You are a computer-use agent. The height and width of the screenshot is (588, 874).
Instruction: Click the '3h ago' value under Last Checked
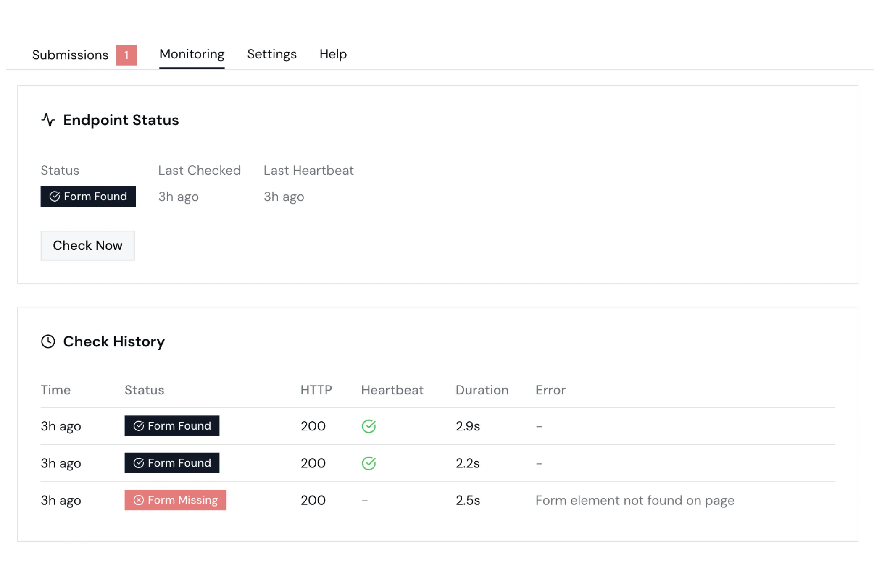[178, 196]
